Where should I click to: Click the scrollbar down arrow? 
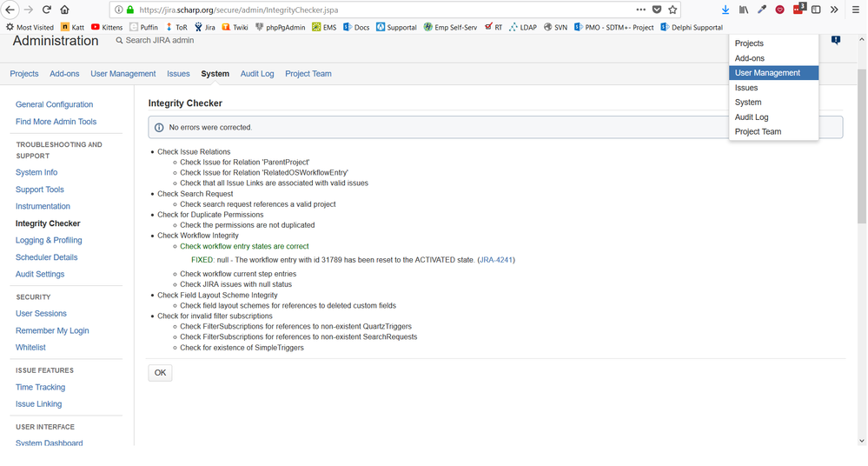[x=861, y=441]
